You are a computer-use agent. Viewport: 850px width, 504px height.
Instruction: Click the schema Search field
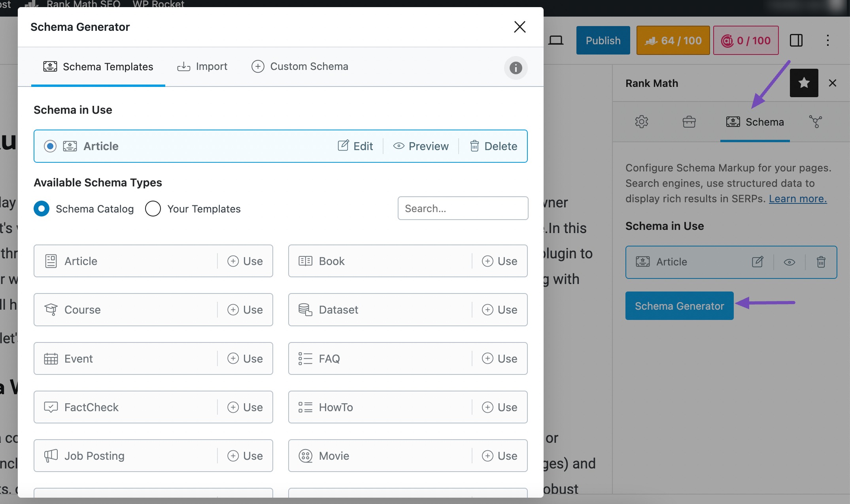coord(463,208)
